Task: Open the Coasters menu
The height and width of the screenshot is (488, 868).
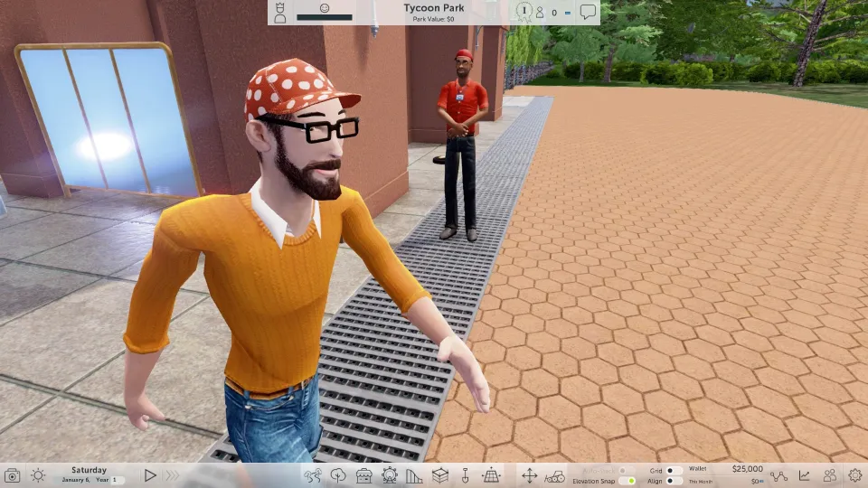Action: 414,475
